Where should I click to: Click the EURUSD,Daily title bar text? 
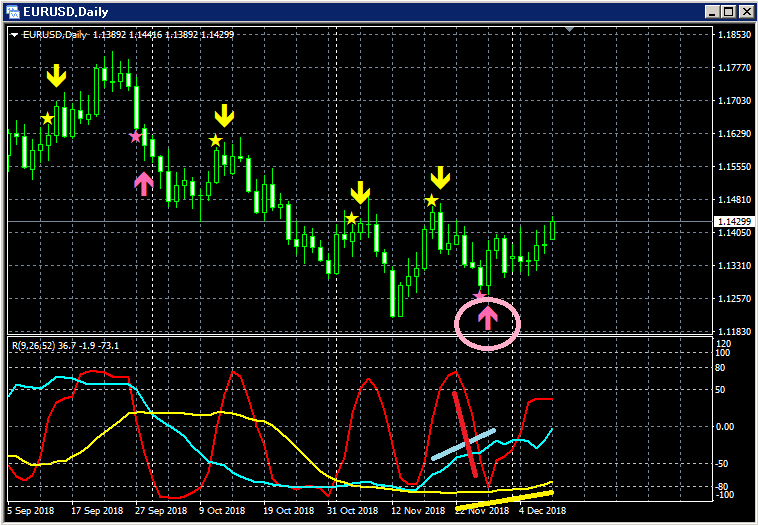click(x=66, y=12)
